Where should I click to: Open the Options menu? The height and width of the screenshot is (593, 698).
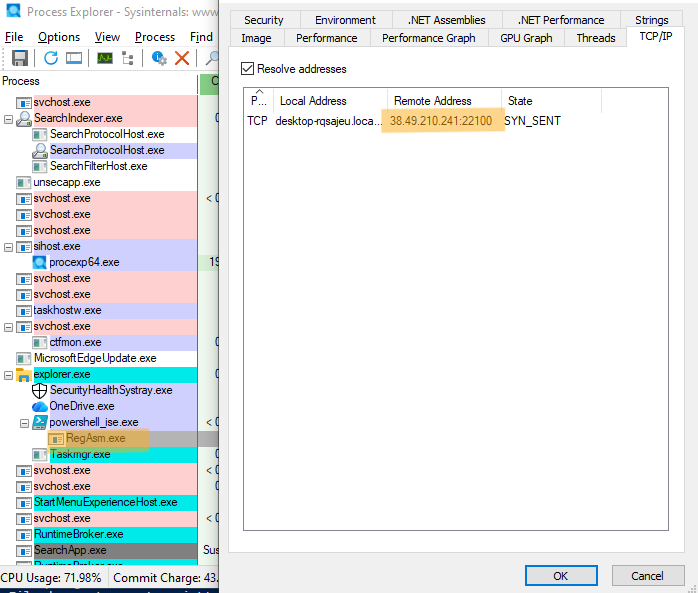click(x=59, y=37)
